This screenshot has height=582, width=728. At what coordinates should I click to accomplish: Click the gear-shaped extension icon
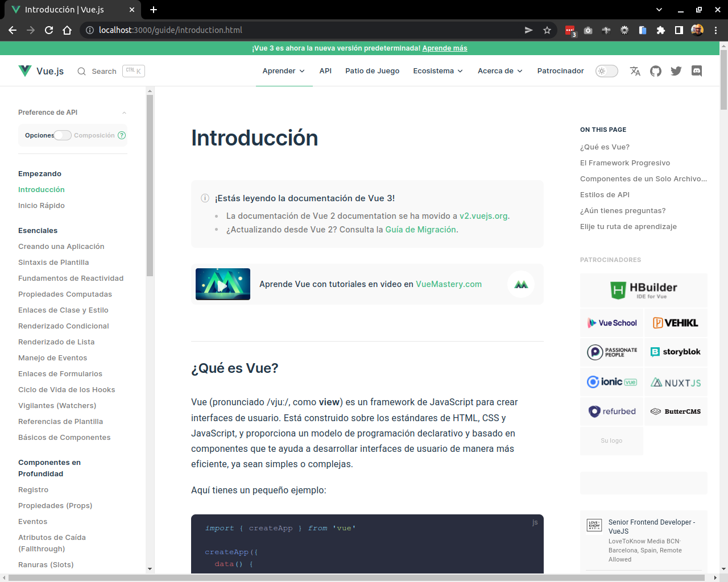[x=624, y=30]
